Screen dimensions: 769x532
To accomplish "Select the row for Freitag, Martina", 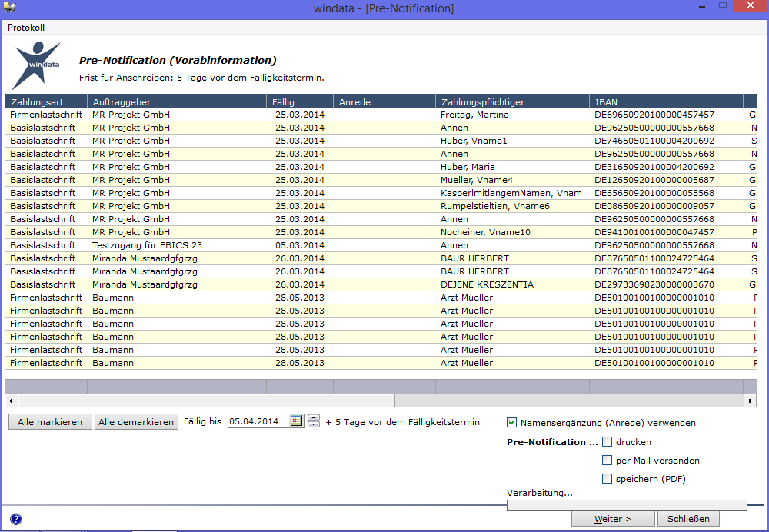I will coord(381,115).
